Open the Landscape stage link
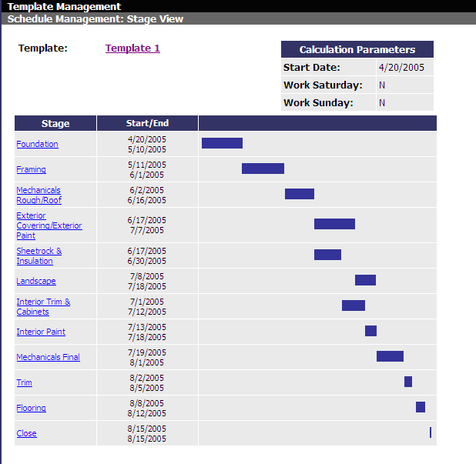This screenshot has height=464, width=476. click(x=36, y=281)
